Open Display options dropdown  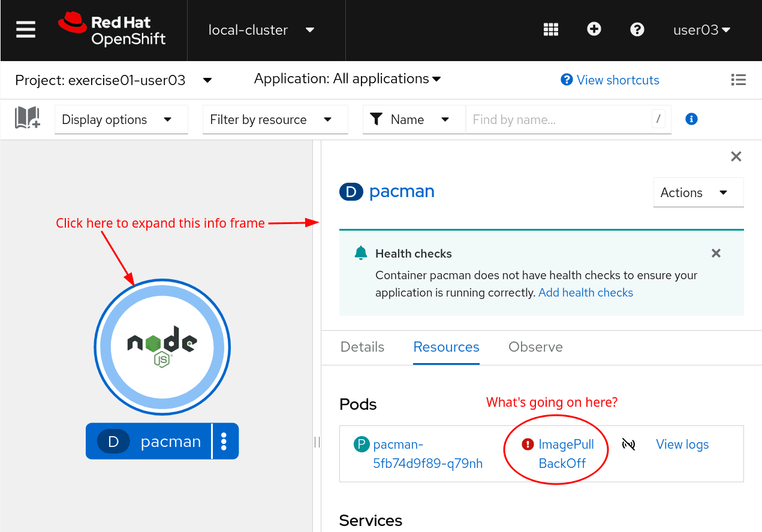[x=121, y=119]
